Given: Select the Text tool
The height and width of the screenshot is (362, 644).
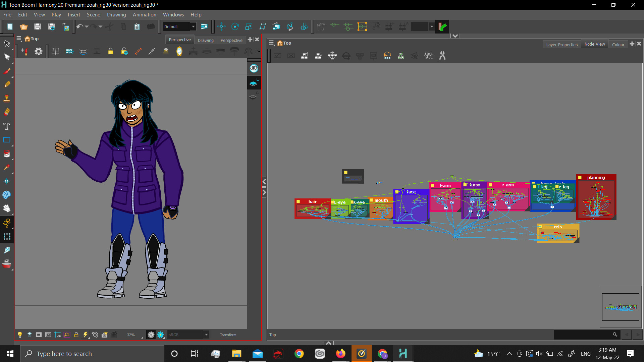Looking at the screenshot, I should click(x=7, y=126).
